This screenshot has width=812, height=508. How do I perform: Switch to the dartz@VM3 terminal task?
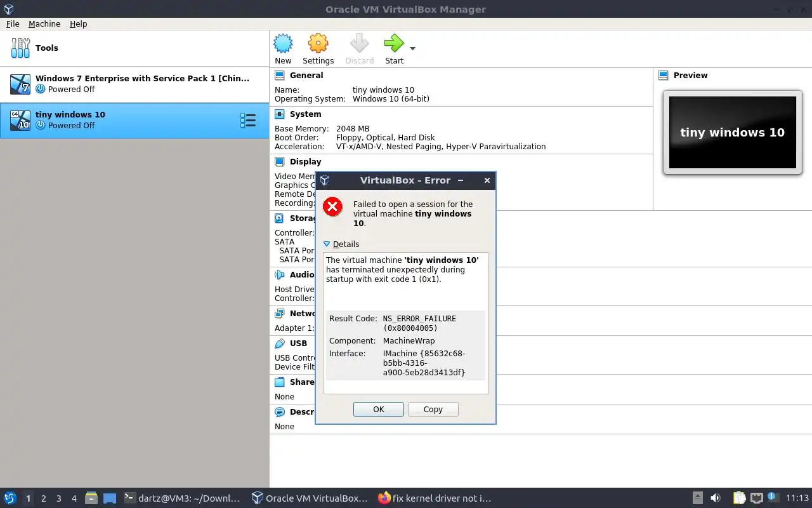pyautogui.click(x=183, y=498)
